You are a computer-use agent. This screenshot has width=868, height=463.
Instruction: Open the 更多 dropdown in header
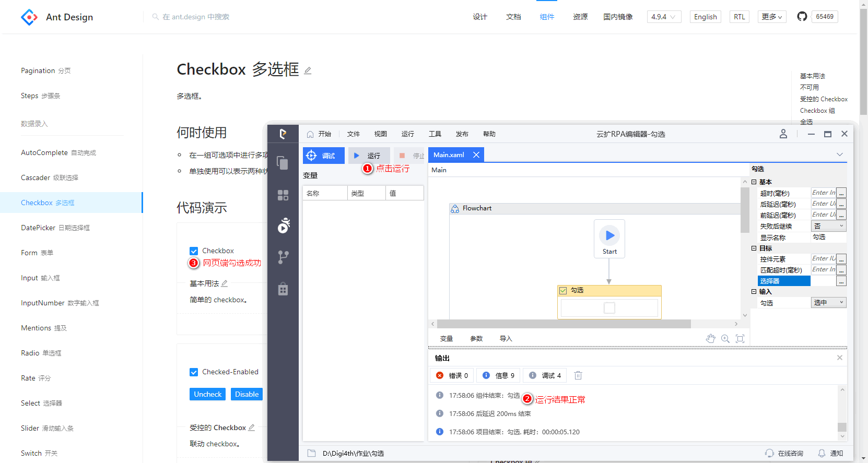click(x=772, y=17)
